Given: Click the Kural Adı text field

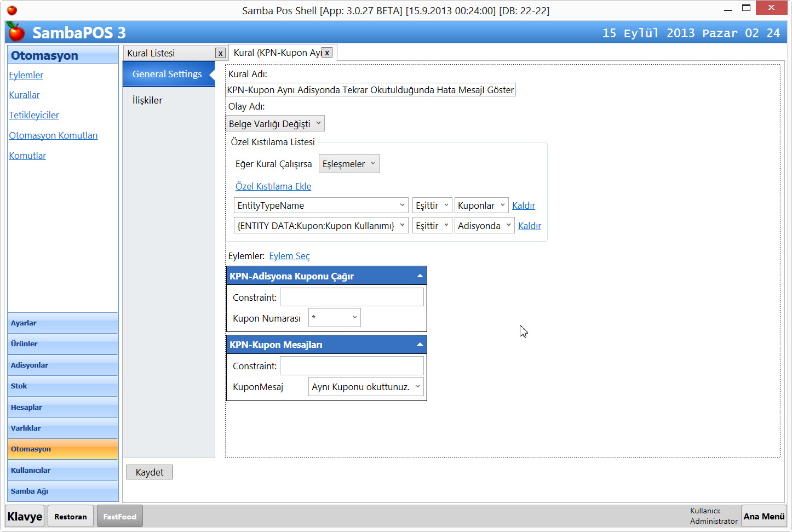Looking at the screenshot, I should coord(370,90).
